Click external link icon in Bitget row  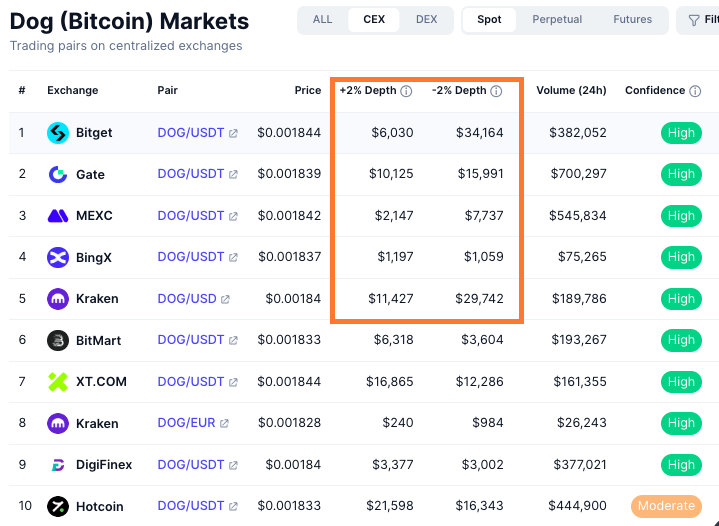coord(233,133)
